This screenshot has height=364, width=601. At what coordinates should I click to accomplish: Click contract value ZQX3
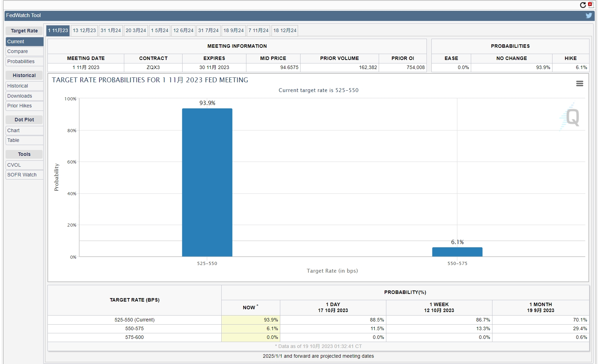(153, 67)
